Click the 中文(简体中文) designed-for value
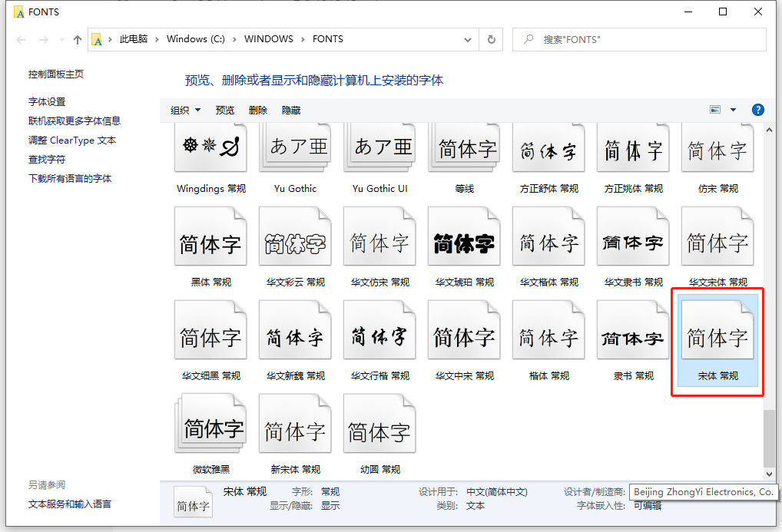Viewport: 782px width, 532px height. 497,491
